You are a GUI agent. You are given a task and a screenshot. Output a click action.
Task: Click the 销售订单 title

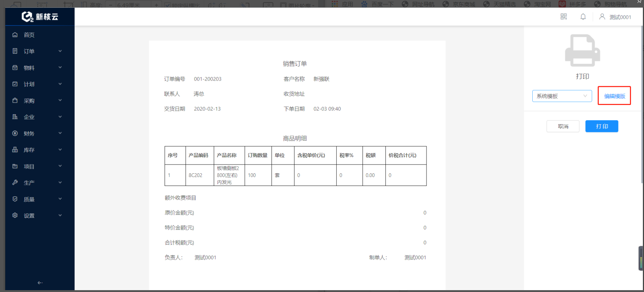(295, 64)
